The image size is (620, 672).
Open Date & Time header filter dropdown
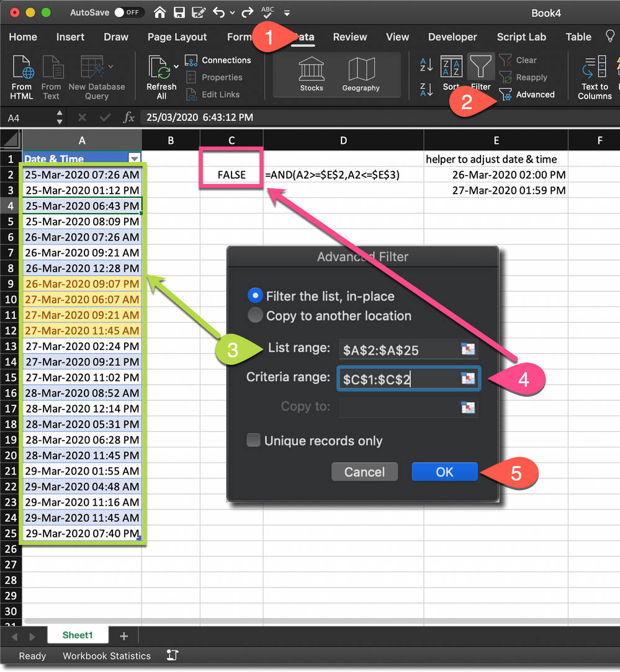click(x=135, y=159)
